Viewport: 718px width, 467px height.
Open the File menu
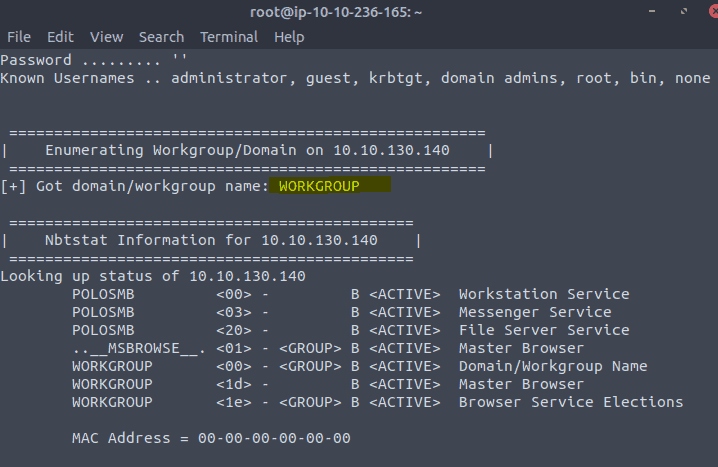19,37
